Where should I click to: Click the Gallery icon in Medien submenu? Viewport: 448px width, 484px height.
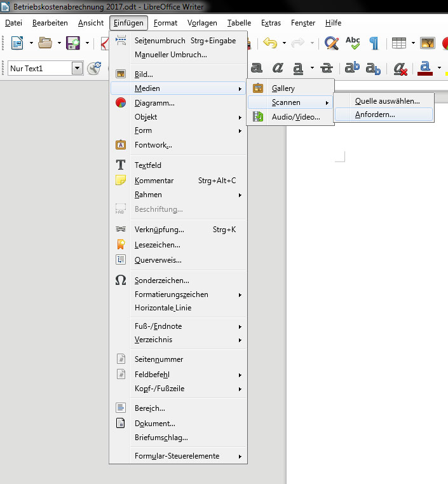pos(258,88)
